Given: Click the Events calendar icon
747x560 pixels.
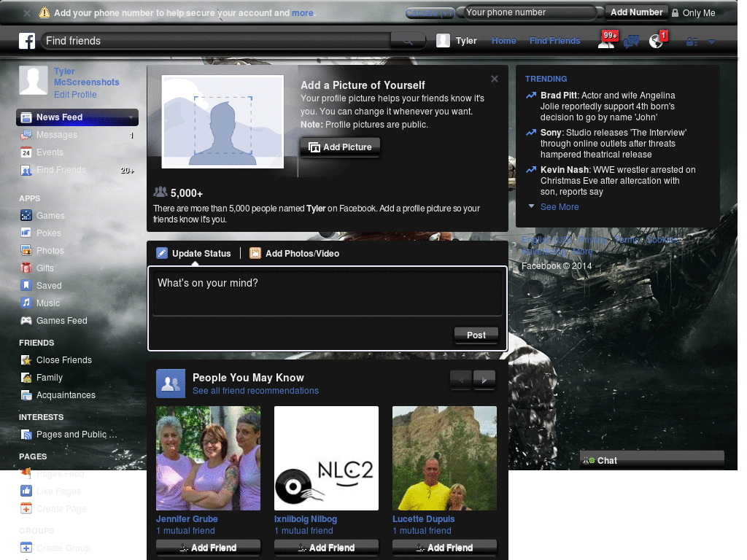Looking at the screenshot, I should point(26,153).
